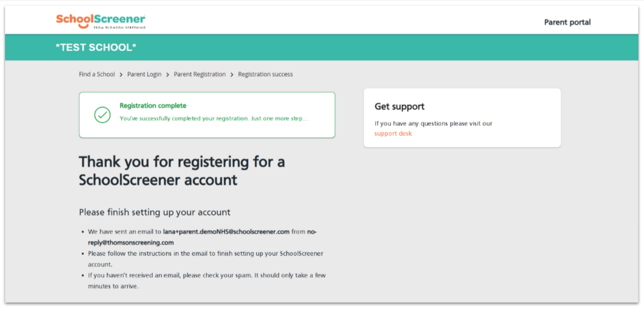Click the SchoolScreener logo
Screen dimensions: 644x316
pyautogui.click(x=101, y=21)
